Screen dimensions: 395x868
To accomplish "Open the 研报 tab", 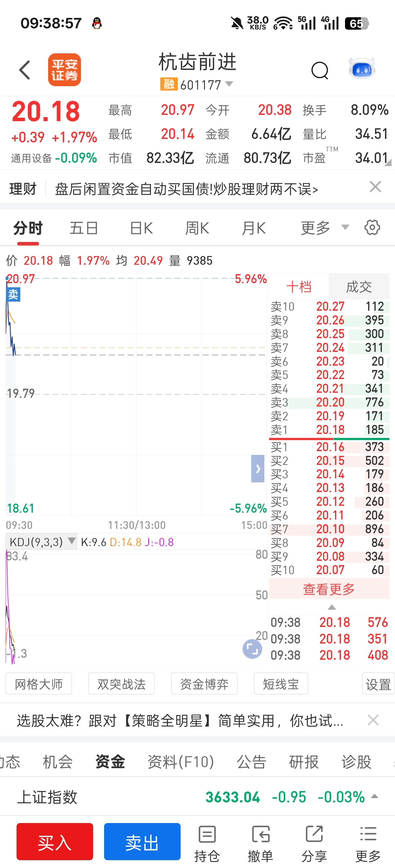I will click(304, 762).
